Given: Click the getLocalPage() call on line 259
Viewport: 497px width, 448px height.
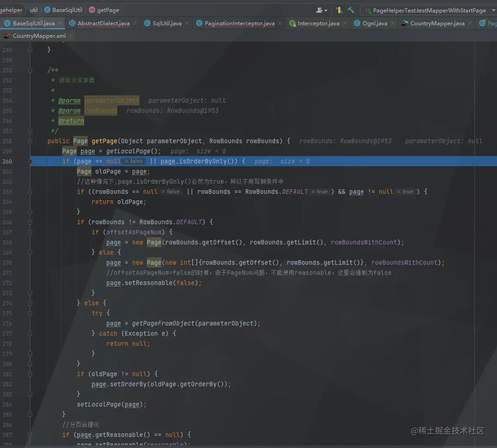Looking at the screenshot, I should (x=132, y=151).
